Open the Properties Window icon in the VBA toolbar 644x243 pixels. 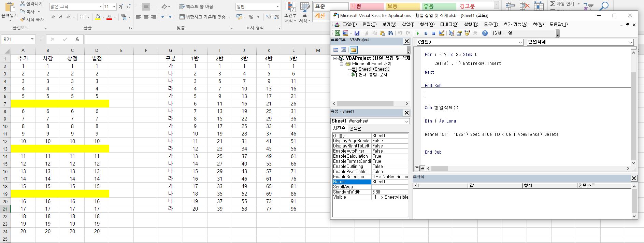[459, 33]
